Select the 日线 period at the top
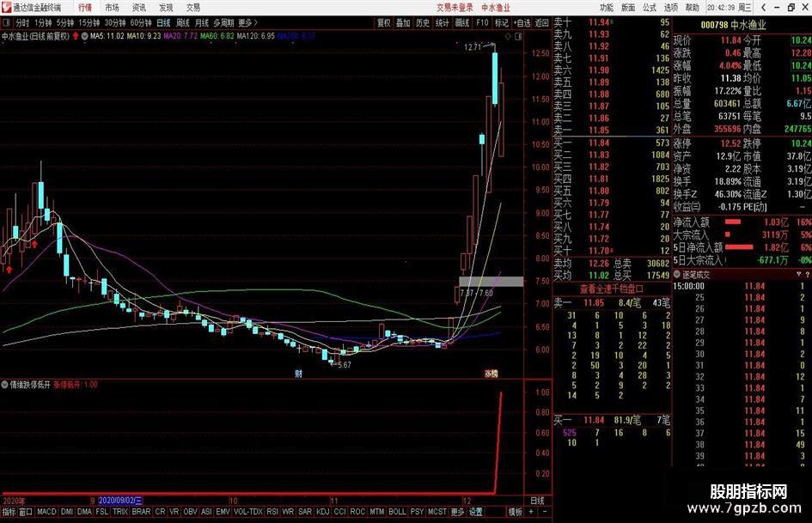 pos(163,23)
